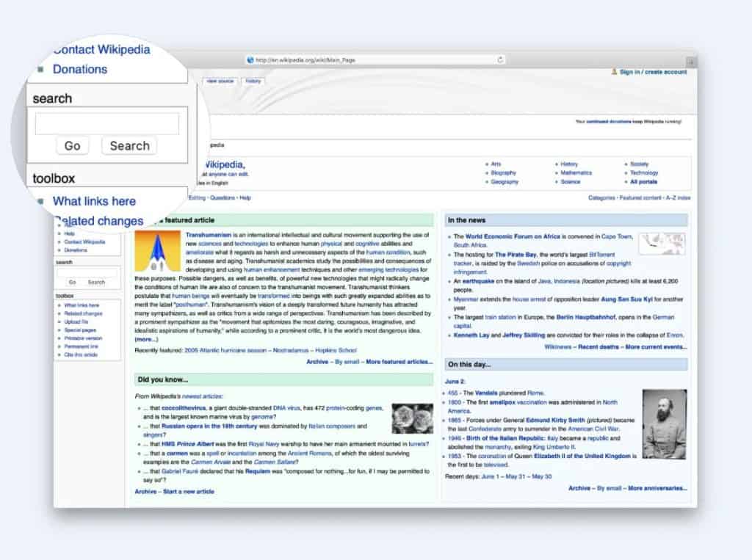Follow the 'earthquake' news link
This screenshot has width=752, height=560.
[x=477, y=281]
